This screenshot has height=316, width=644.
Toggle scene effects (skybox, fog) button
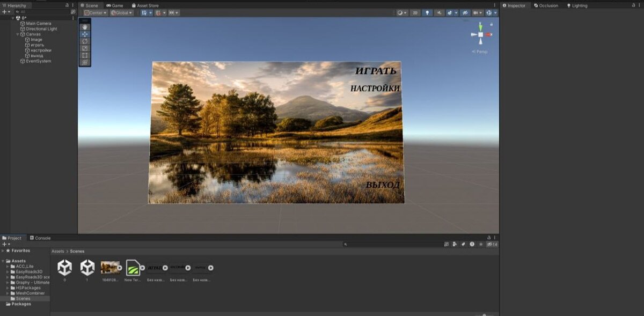click(449, 13)
